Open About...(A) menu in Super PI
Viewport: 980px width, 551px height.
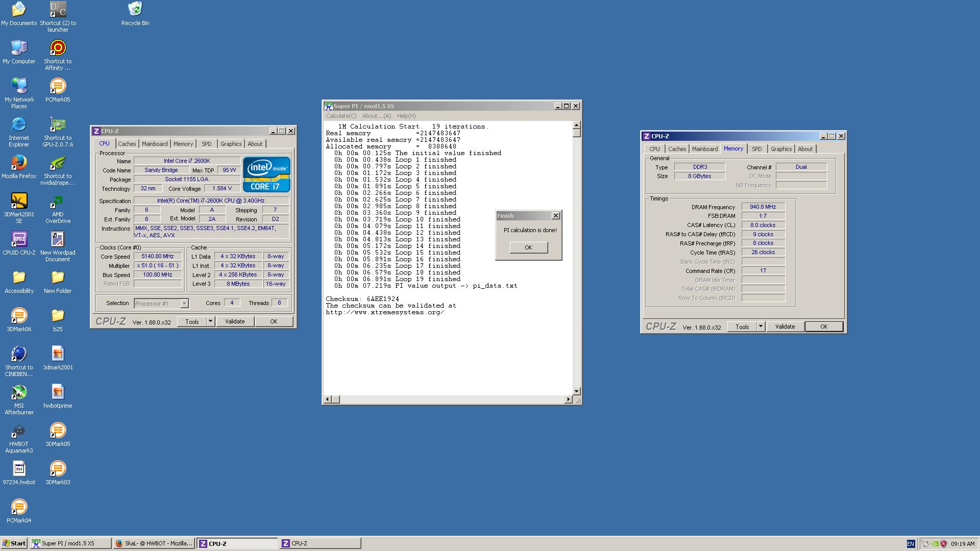tap(377, 116)
